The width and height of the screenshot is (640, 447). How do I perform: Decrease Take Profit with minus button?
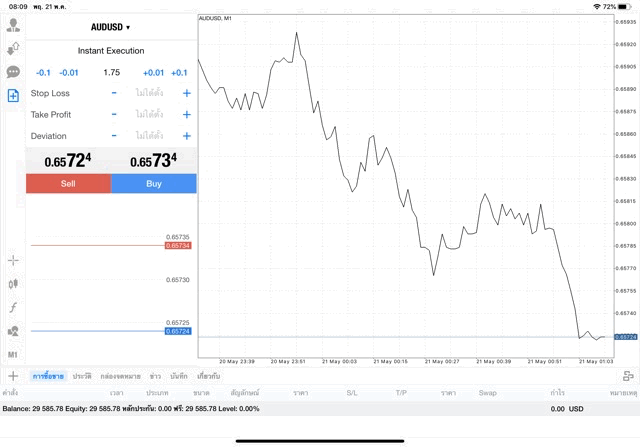click(114, 114)
